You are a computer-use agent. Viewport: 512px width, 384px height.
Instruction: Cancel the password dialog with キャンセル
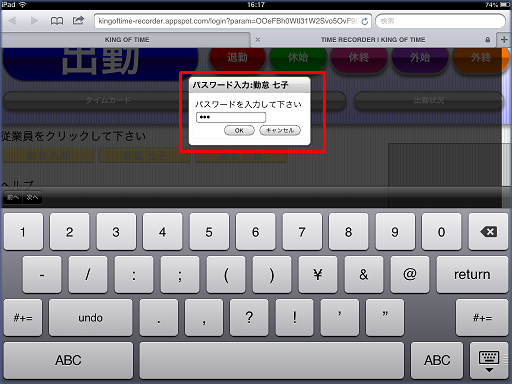click(x=280, y=130)
